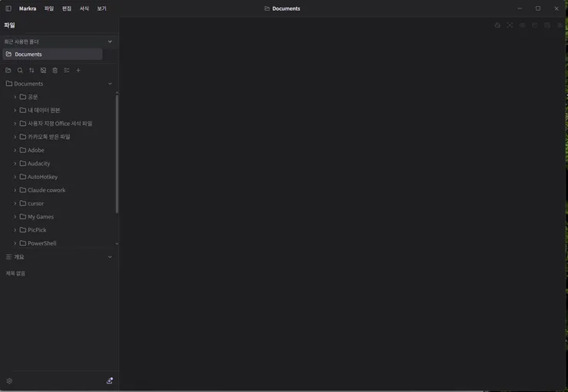Click the plus icon to add new file

pos(78,71)
